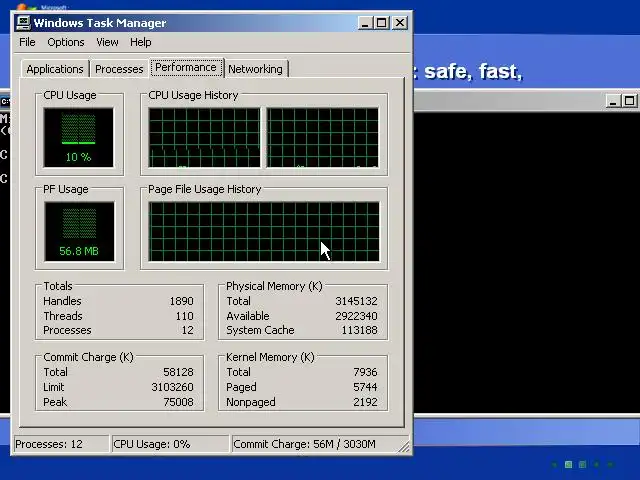
Task: Minimize the background console window
Action: click(613, 101)
